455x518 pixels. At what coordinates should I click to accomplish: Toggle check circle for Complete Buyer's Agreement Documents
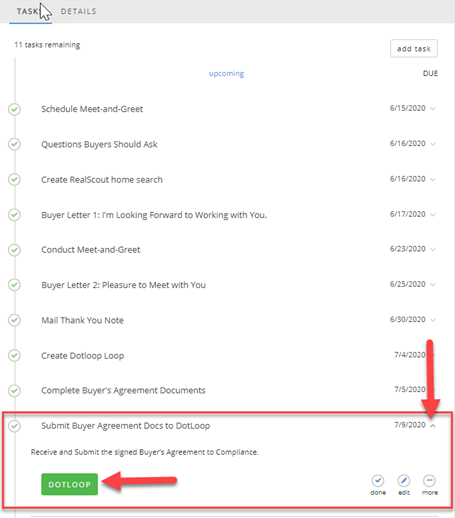14,391
